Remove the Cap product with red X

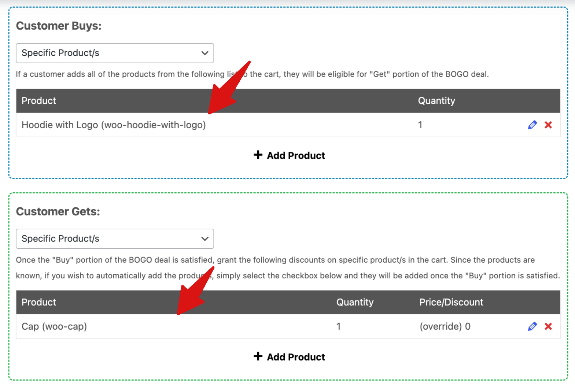coord(548,326)
